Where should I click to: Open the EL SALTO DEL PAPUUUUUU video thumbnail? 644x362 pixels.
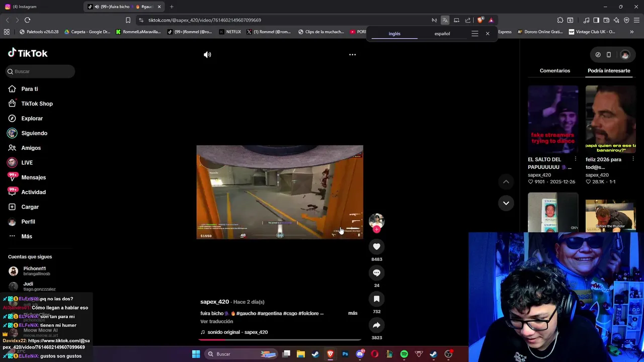click(553, 119)
